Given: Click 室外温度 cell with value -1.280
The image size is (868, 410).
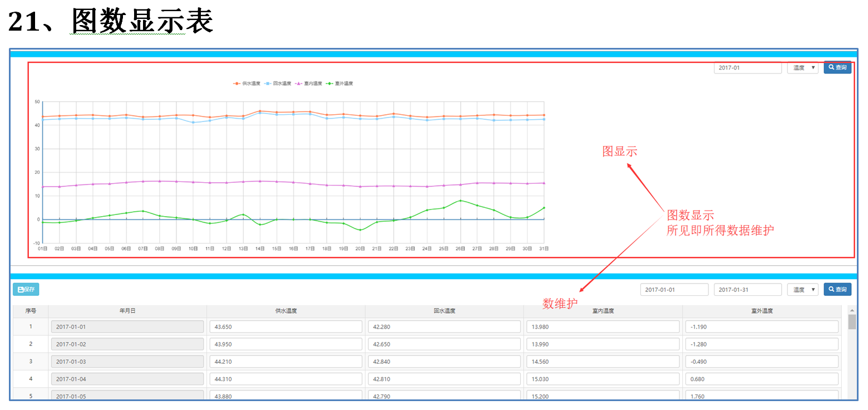Looking at the screenshot, I should click(x=762, y=344).
